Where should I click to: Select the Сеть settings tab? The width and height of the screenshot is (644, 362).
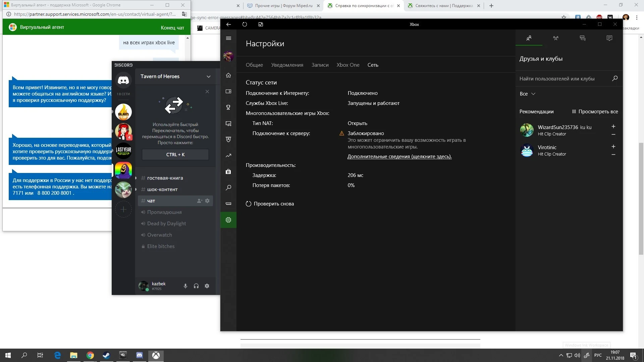pos(373,65)
